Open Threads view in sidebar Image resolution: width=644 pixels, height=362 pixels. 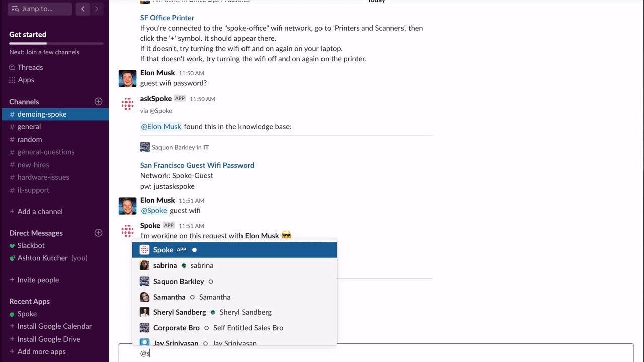tap(30, 67)
